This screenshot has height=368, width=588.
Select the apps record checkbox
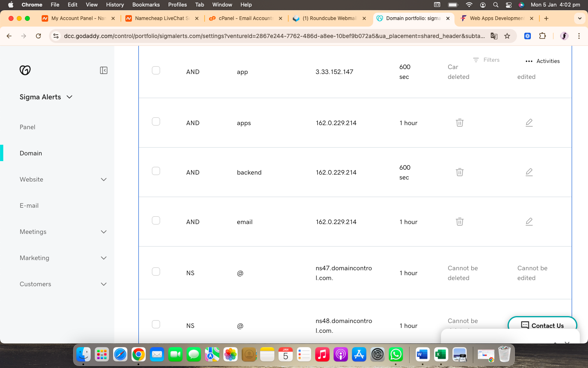[x=156, y=122]
